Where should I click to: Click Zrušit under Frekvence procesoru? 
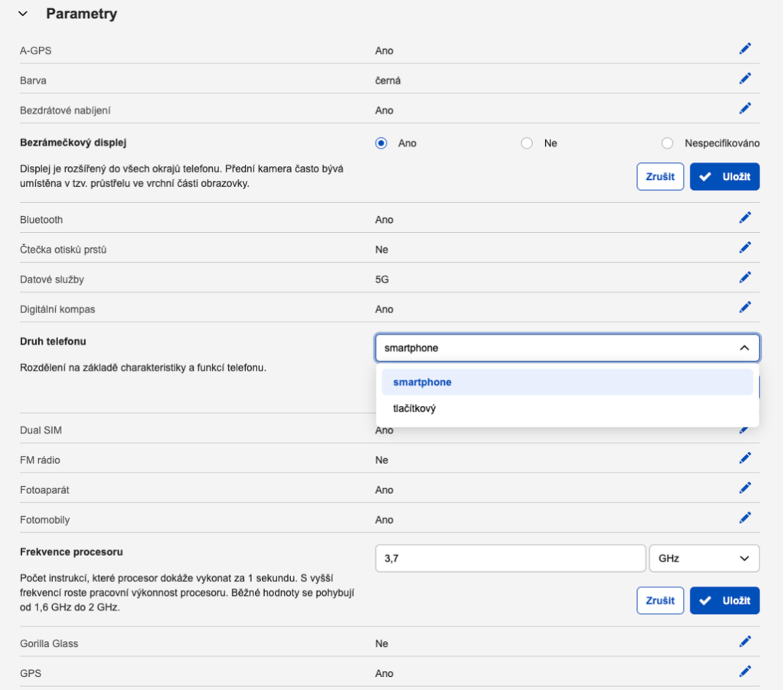click(660, 600)
